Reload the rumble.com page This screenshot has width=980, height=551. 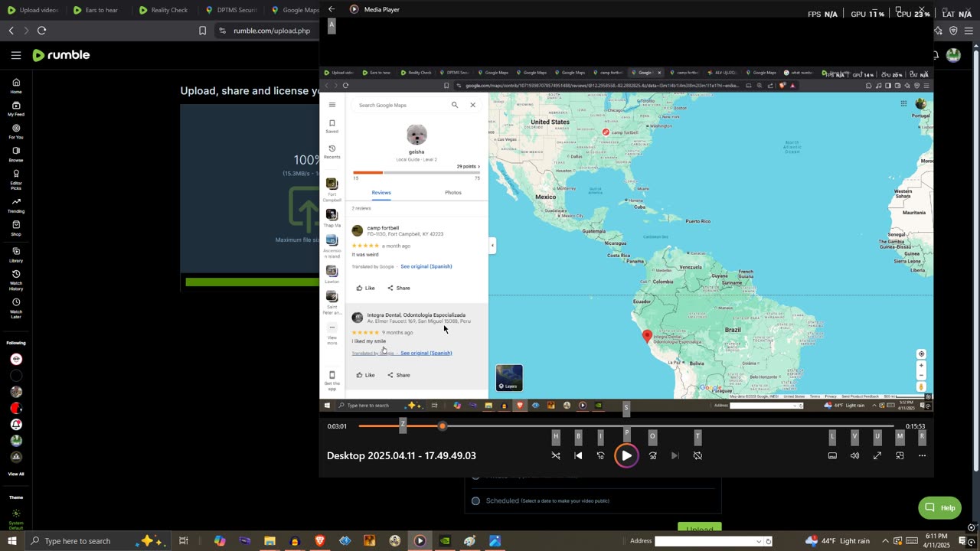click(41, 31)
